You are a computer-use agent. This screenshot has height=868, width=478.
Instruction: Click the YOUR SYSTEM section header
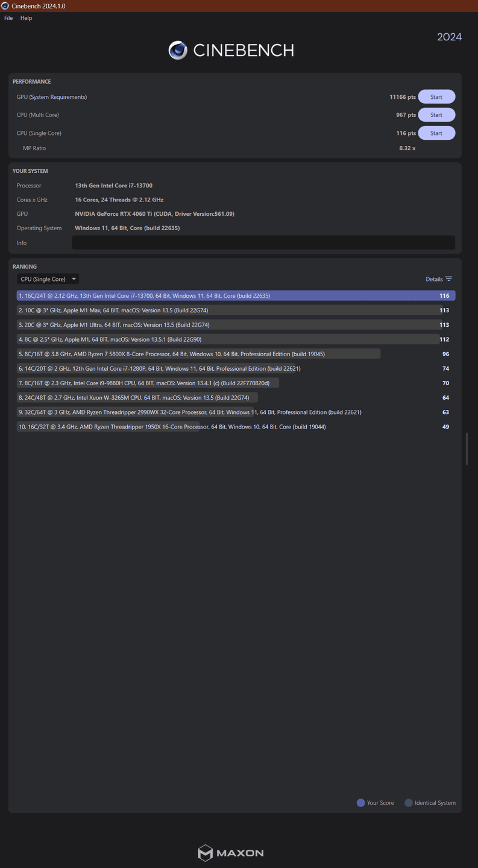[x=30, y=171]
